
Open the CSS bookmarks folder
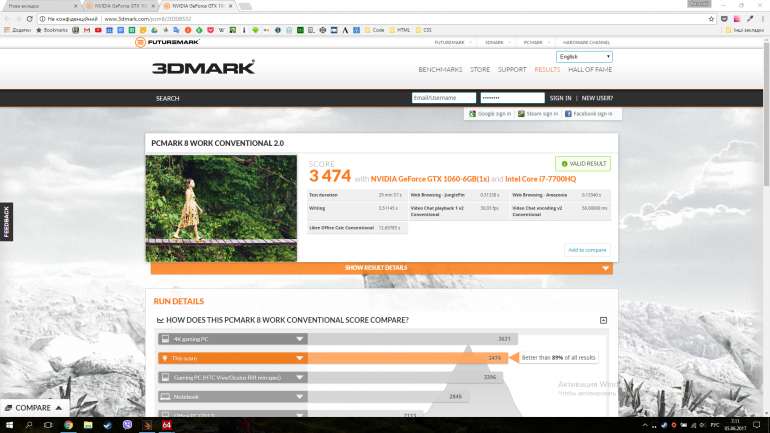click(424, 30)
